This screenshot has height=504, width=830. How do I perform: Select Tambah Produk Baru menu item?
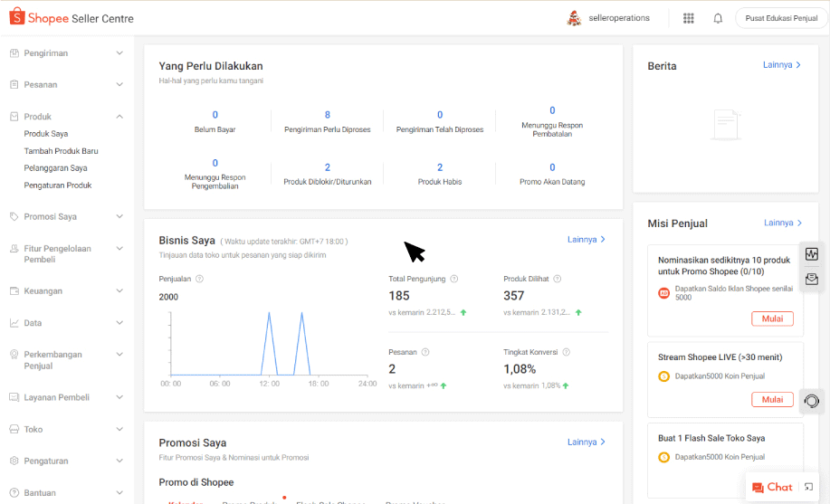pyautogui.click(x=61, y=151)
